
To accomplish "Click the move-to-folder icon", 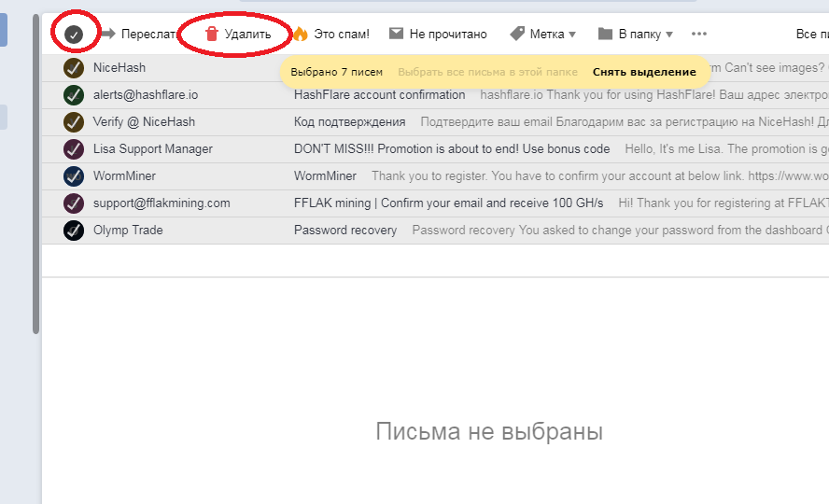I will (x=605, y=34).
